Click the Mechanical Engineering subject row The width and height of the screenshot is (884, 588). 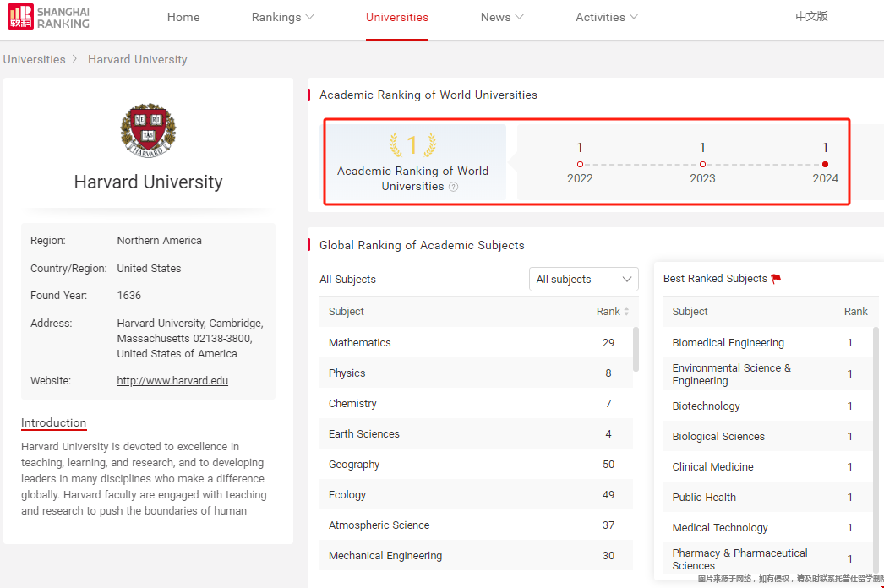coord(476,556)
